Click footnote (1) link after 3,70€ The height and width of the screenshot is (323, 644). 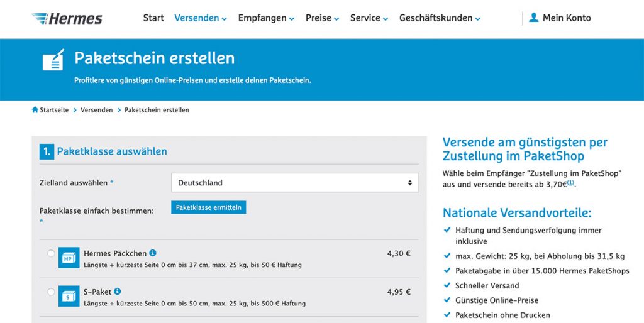coord(570,183)
